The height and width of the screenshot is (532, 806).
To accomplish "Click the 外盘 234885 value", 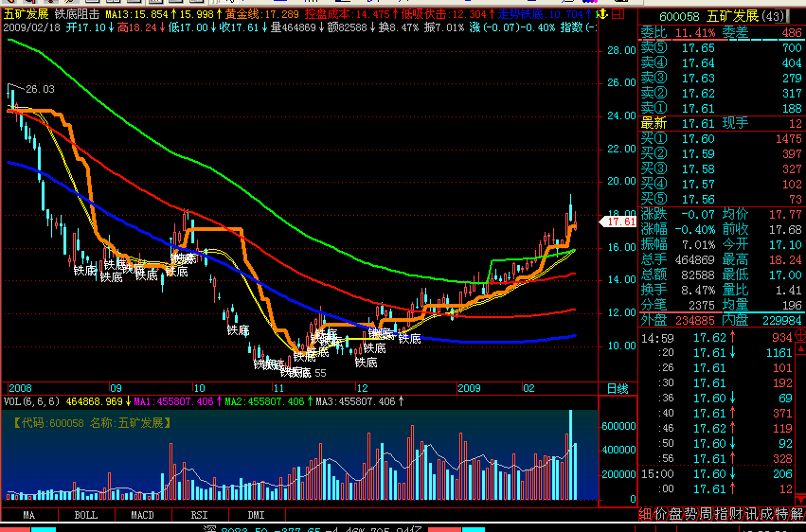I will [695, 321].
